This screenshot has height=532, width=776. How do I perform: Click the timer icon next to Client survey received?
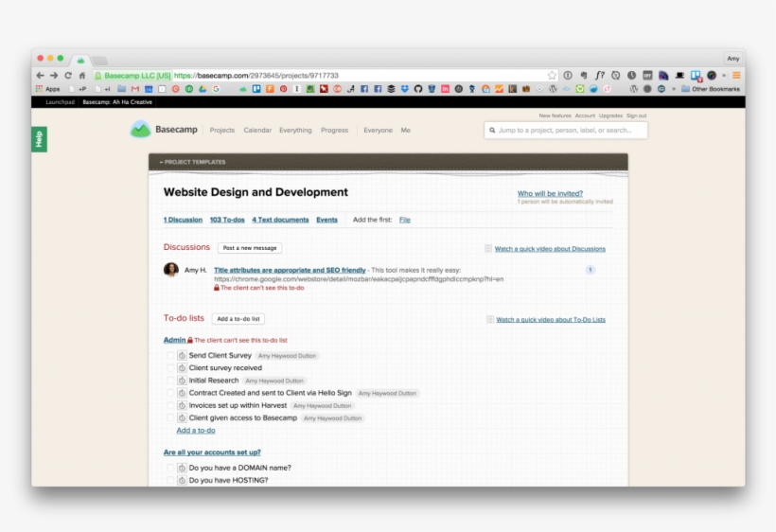click(x=182, y=368)
